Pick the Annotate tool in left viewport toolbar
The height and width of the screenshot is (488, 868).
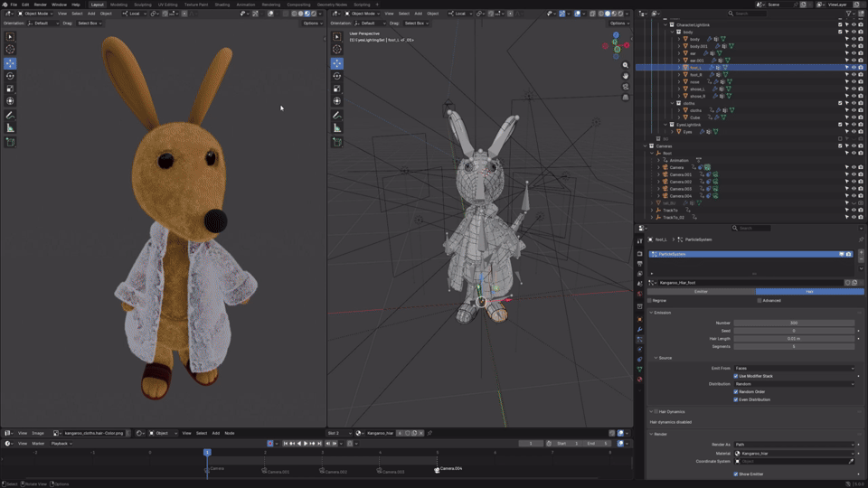(x=10, y=116)
